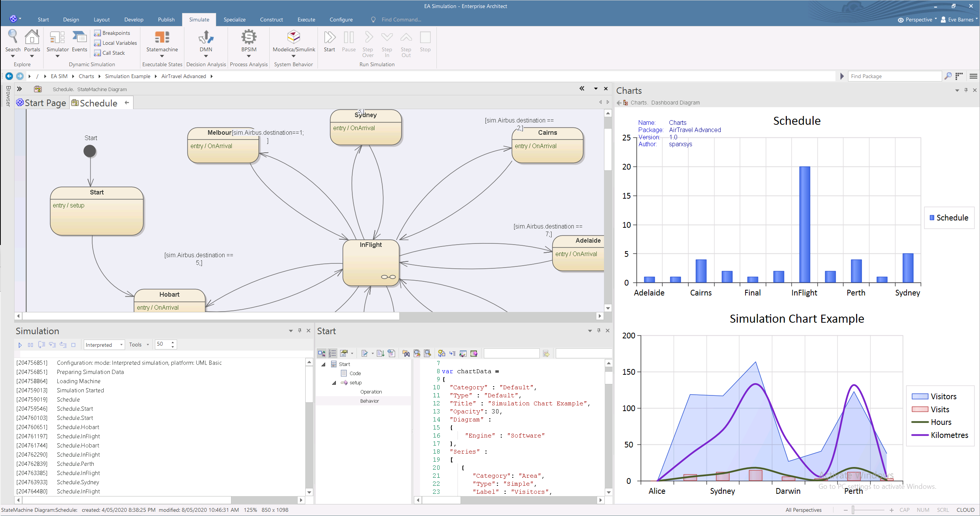Collapse the setup node in Start tree
Image resolution: width=980 pixels, height=516 pixels.
pyautogui.click(x=334, y=383)
